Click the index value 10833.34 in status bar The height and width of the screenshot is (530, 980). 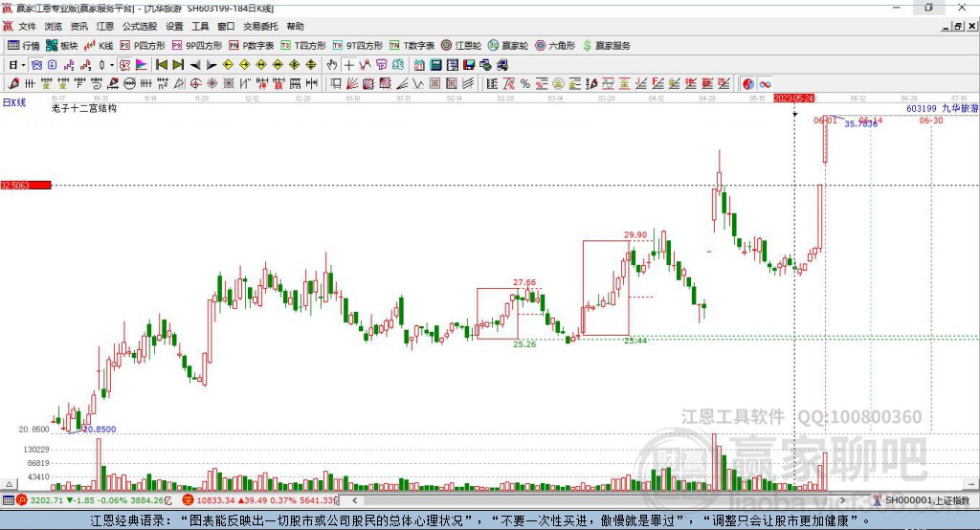click(215, 500)
